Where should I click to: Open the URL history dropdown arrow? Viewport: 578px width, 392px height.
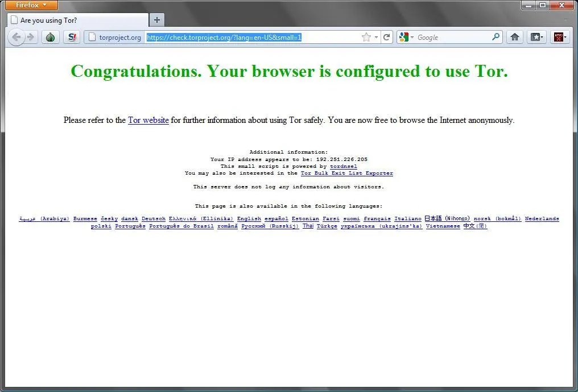click(x=376, y=38)
